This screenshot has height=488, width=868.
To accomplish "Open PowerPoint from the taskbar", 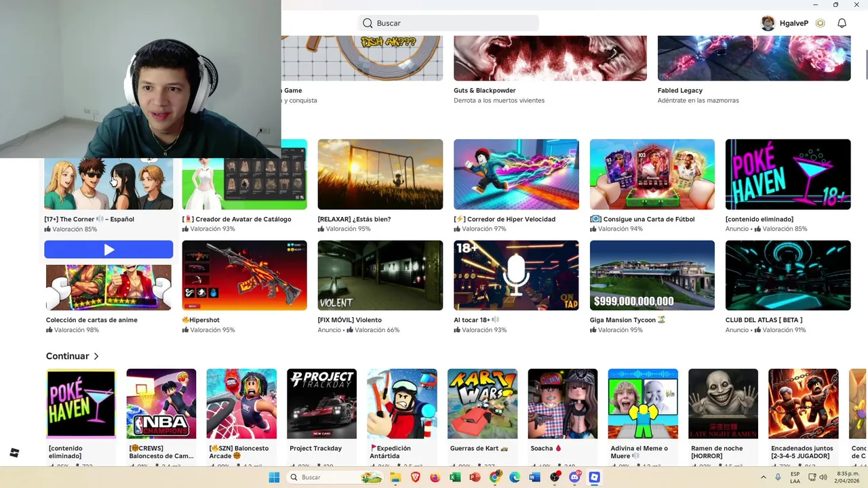I will click(x=475, y=477).
